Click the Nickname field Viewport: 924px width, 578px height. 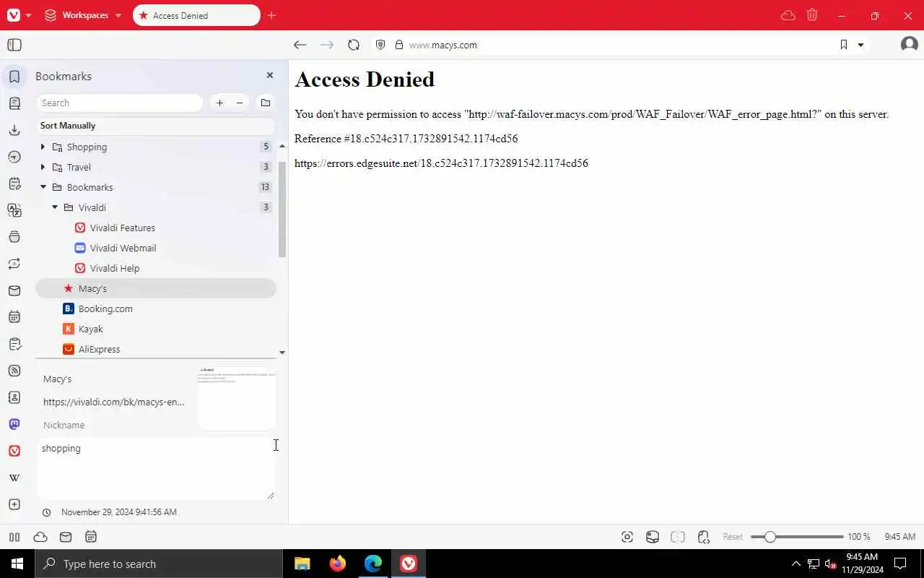115,425
